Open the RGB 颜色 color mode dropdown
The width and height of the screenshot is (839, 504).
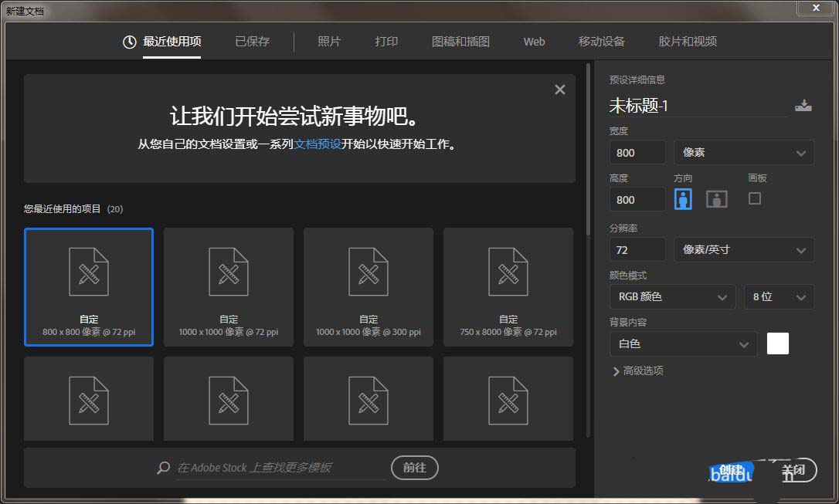pyautogui.click(x=671, y=296)
